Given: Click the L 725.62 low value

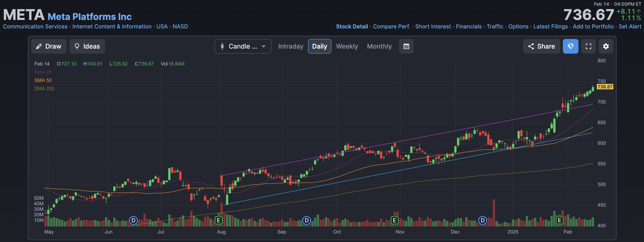Looking at the screenshot, I should pos(118,64).
